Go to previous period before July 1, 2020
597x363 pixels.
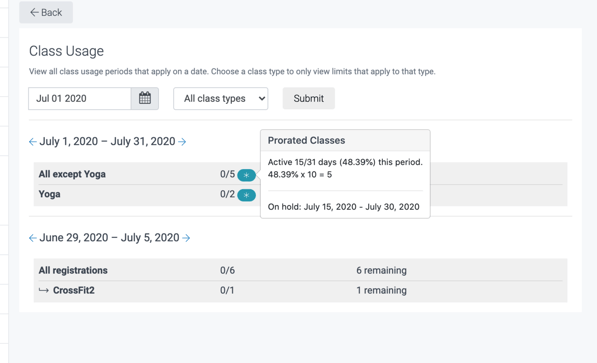pos(33,142)
